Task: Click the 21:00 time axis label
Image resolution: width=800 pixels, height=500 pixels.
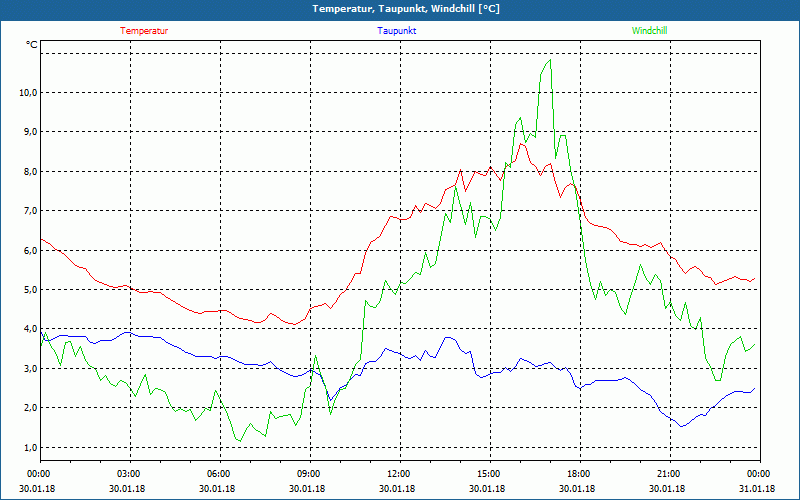Action: point(667,474)
